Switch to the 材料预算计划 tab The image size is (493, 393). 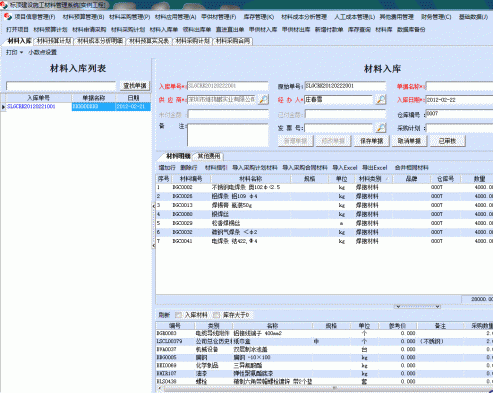click(x=54, y=41)
